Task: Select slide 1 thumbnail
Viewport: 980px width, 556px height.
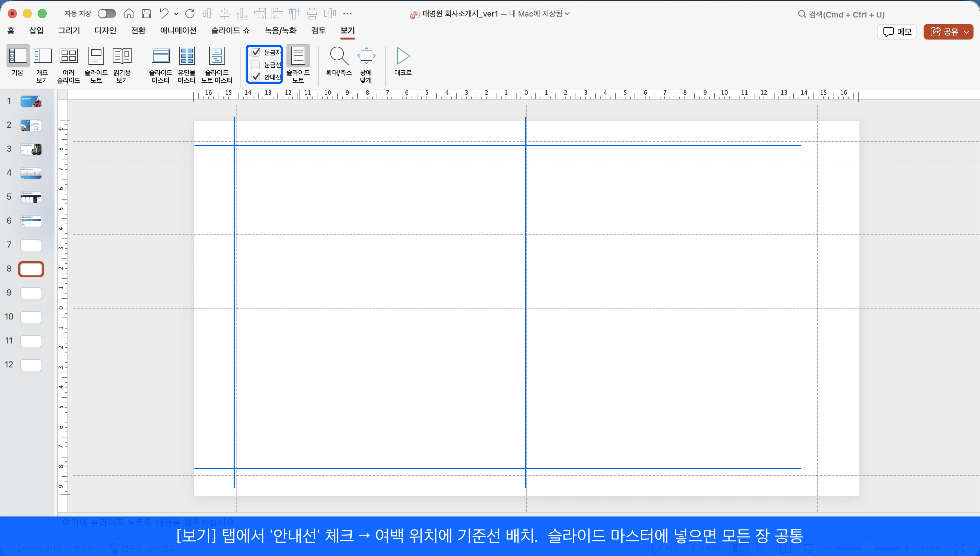Action: pos(31,101)
